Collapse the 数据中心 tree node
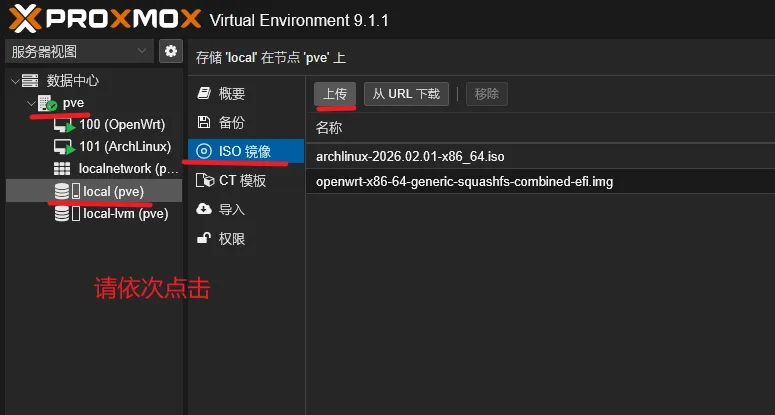775x415 pixels. [13, 81]
